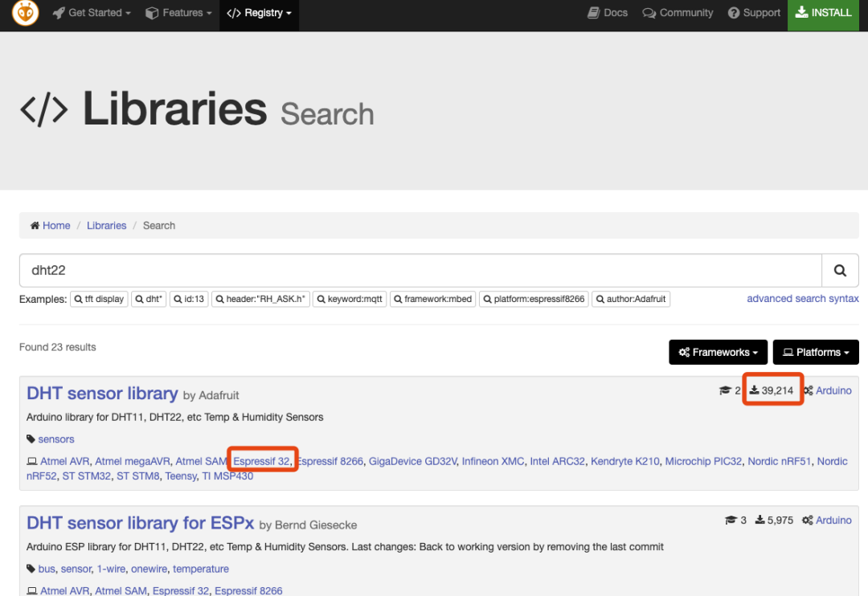The height and width of the screenshot is (596, 868).
Task: Go to Docs page
Action: point(608,13)
